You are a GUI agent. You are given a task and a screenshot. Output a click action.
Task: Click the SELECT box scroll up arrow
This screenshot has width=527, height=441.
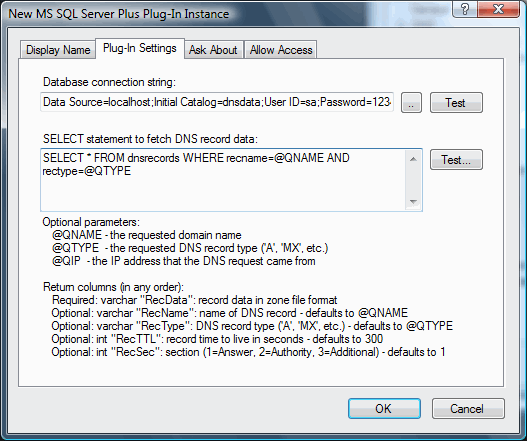tap(413, 159)
